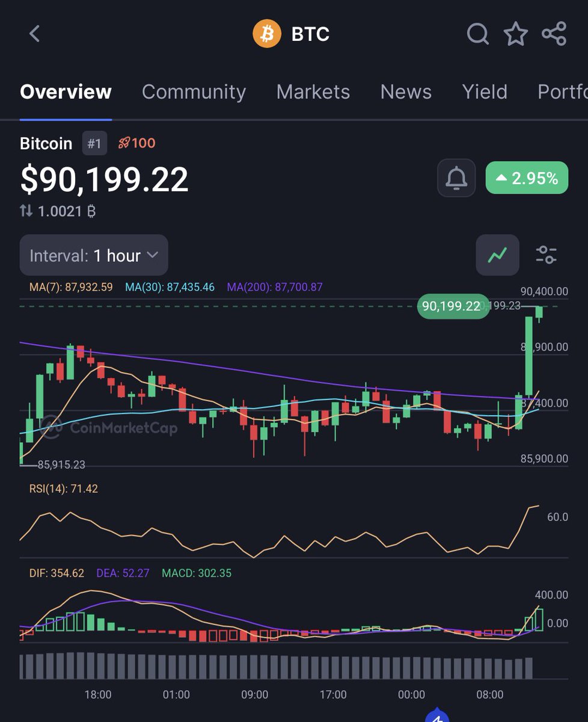Tap the 1.0021 BTC conversion value

coord(66,211)
